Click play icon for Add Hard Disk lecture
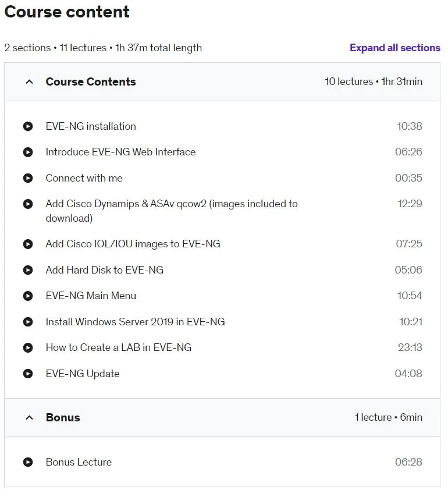The width and height of the screenshot is (448, 497). [x=28, y=269]
